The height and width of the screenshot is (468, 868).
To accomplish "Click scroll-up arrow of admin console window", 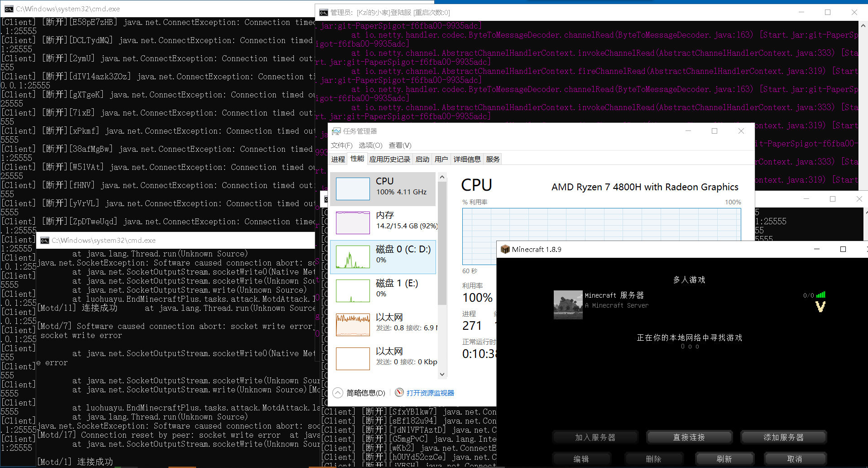I will (x=863, y=25).
